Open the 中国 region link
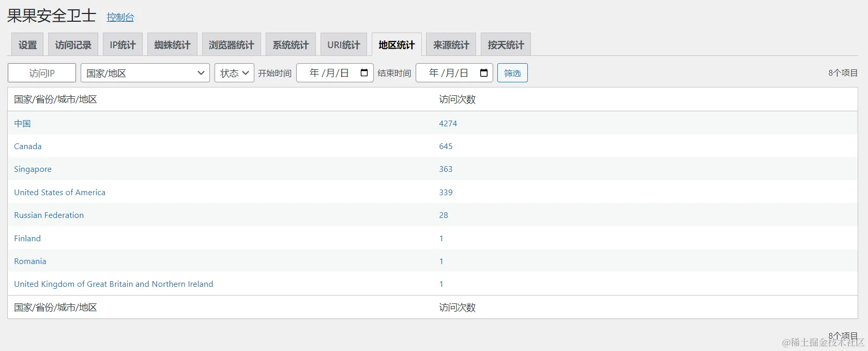868x351 pixels. click(22, 123)
